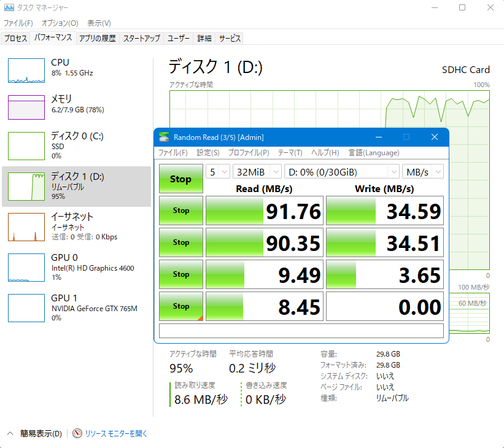The image size is (504, 448).
Task: Select GPU 0 Intel HD Graphics entry
Action: pyautogui.click(x=77, y=268)
